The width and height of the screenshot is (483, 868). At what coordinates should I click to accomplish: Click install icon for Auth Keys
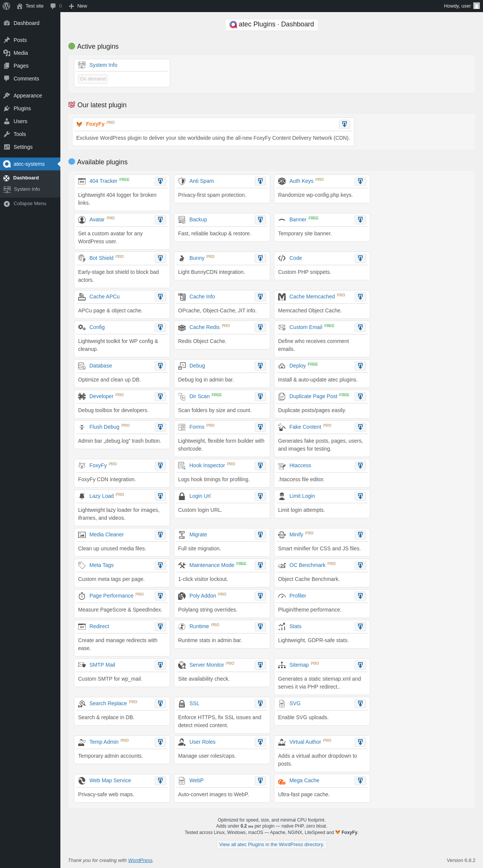pos(360,181)
